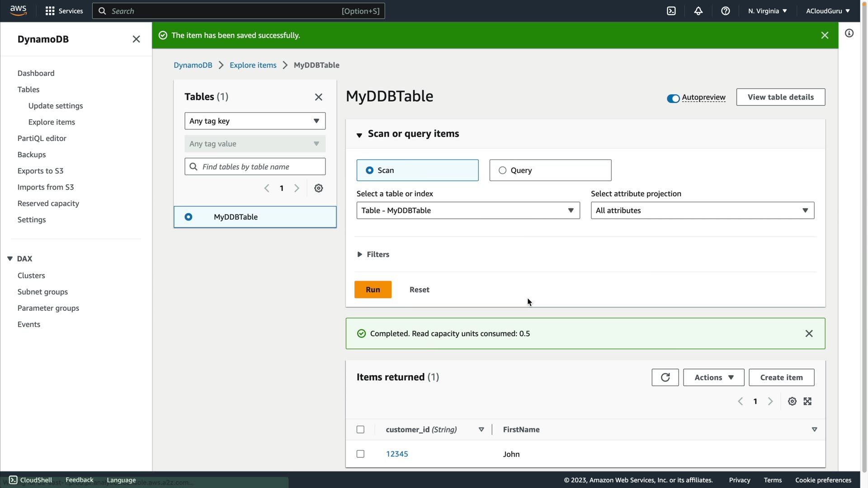868x488 pixels.
Task: Open the Services grid menu icon
Action: click(x=50, y=11)
